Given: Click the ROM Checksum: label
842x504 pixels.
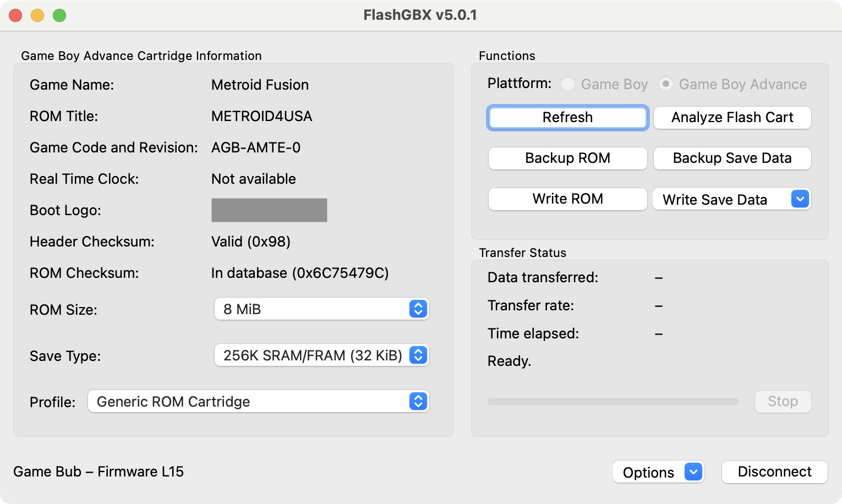Looking at the screenshot, I should [84, 273].
